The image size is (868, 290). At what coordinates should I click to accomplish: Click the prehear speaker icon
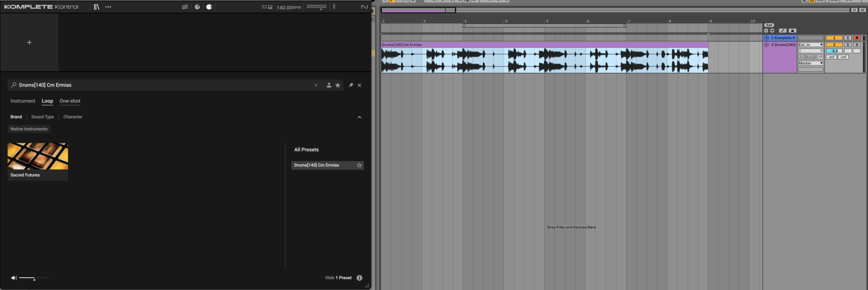(x=14, y=278)
